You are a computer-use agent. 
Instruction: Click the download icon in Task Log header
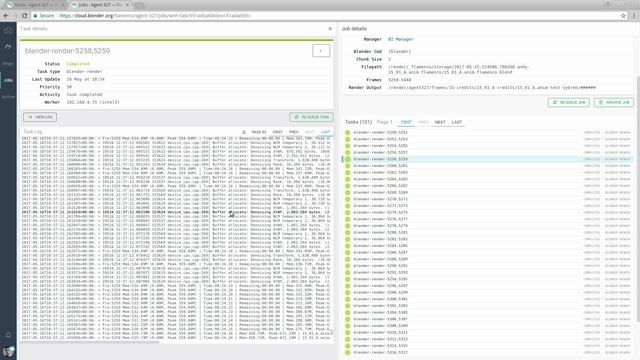tap(244, 132)
